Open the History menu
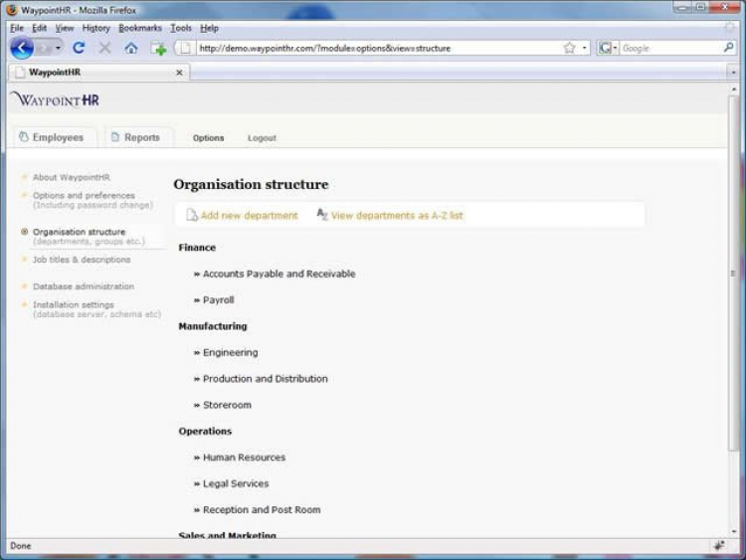746x560 pixels. [x=95, y=28]
